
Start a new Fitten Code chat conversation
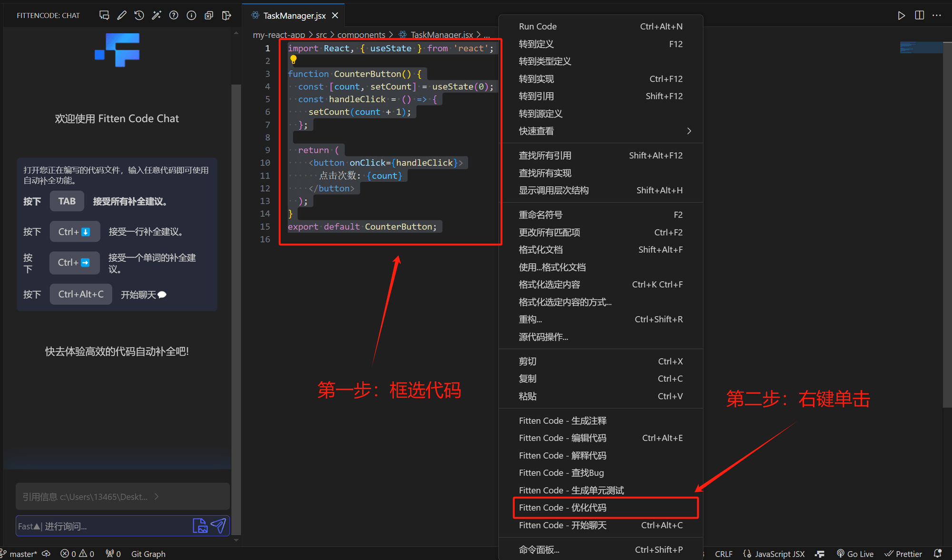[x=104, y=15]
